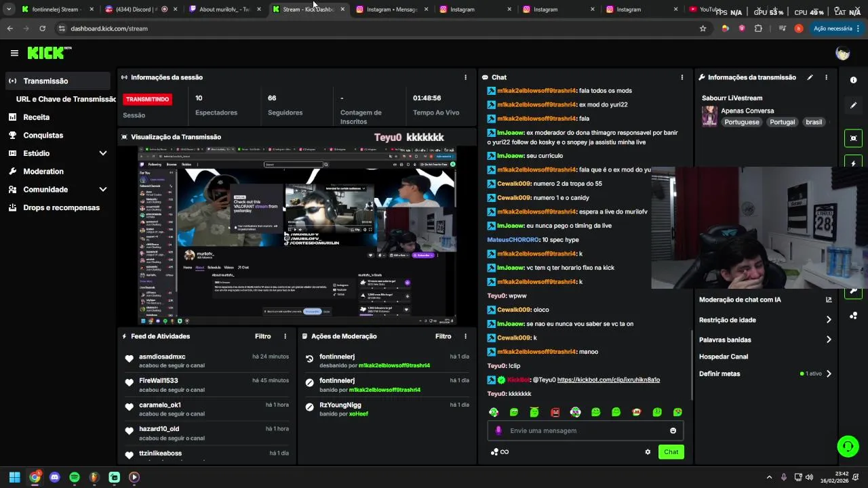The height and width of the screenshot is (488, 868).
Task: Click Hospedar Canal option
Action: [724, 357]
